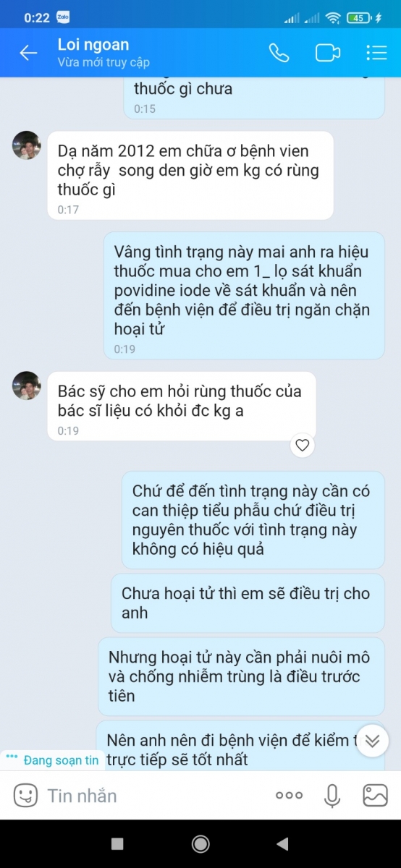
Task: Tap the Android home navigation button
Action: tap(200, 843)
